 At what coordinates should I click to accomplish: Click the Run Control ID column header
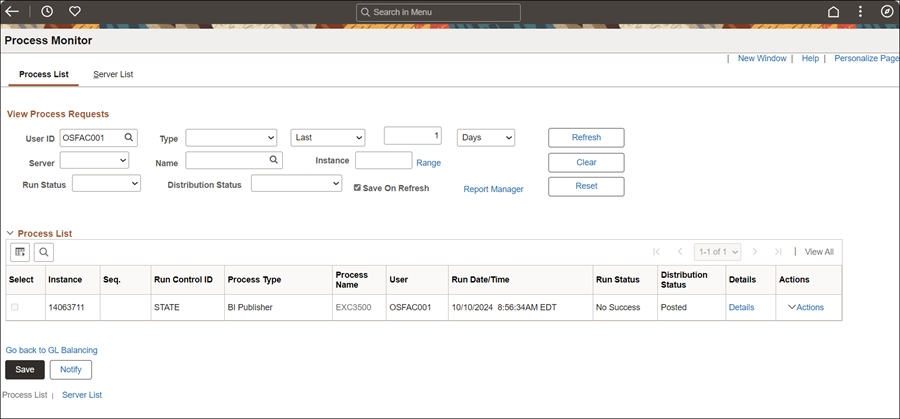[x=184, y=280]
